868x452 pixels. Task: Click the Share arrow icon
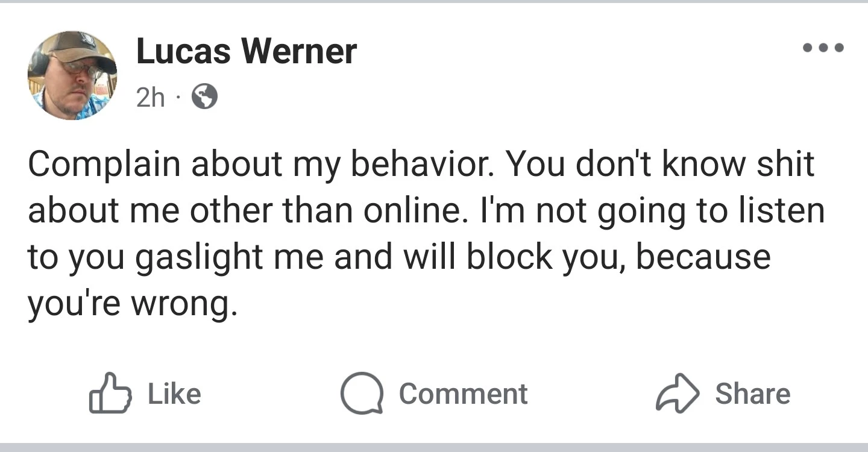pos(677,394)
